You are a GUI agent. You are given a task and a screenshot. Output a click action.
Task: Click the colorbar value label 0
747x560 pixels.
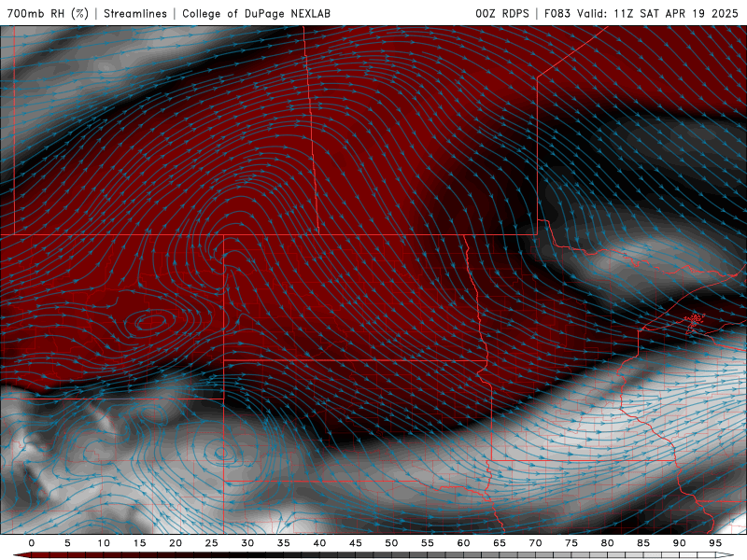[32, 543]
